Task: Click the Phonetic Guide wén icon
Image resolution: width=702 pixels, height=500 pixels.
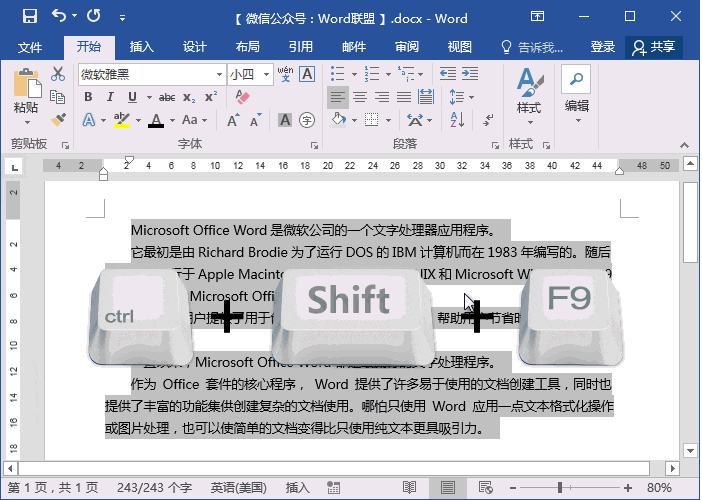Action: point(285,74)
